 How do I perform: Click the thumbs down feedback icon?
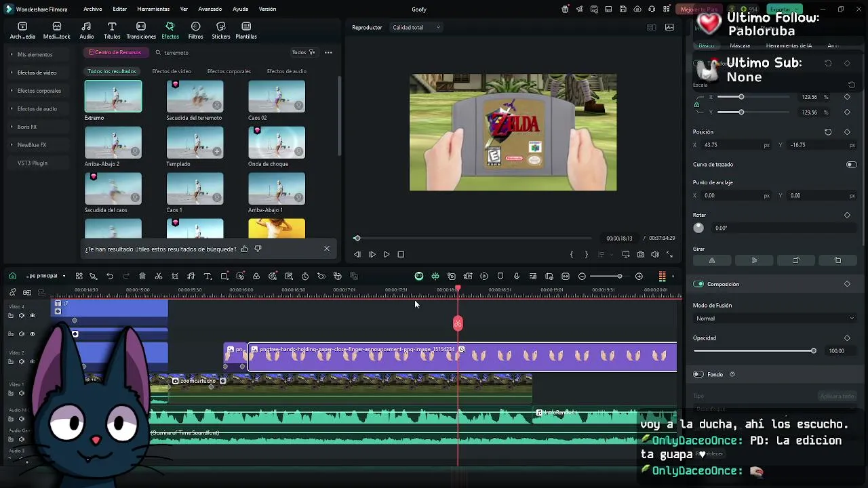(258, 249)
